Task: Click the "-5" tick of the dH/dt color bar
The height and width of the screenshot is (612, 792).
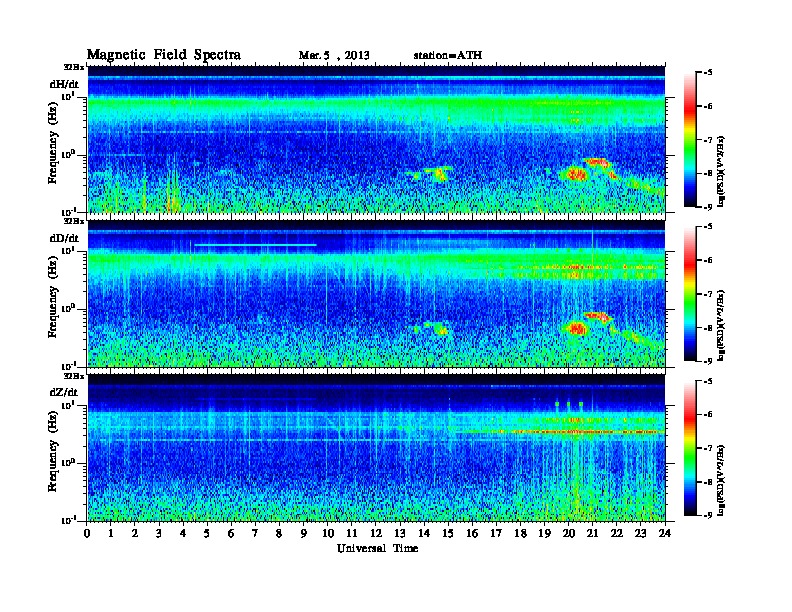Action: pyautogui.click(x=708, y=73)
